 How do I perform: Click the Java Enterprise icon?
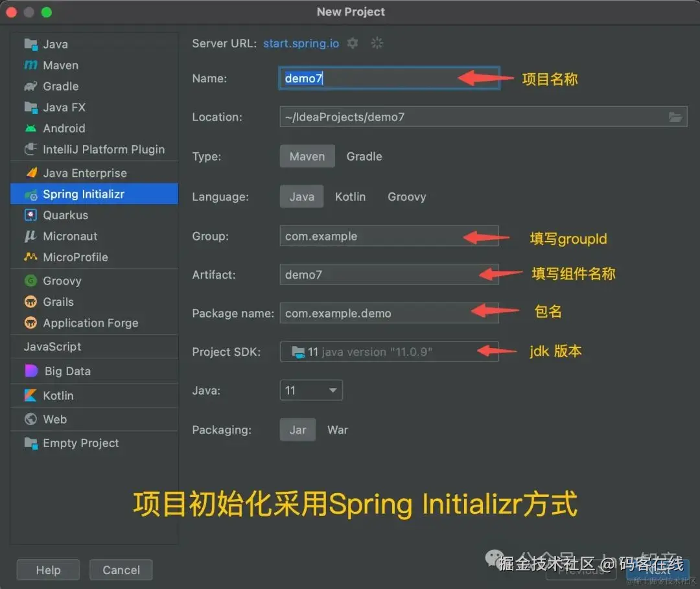pos(31,173)
